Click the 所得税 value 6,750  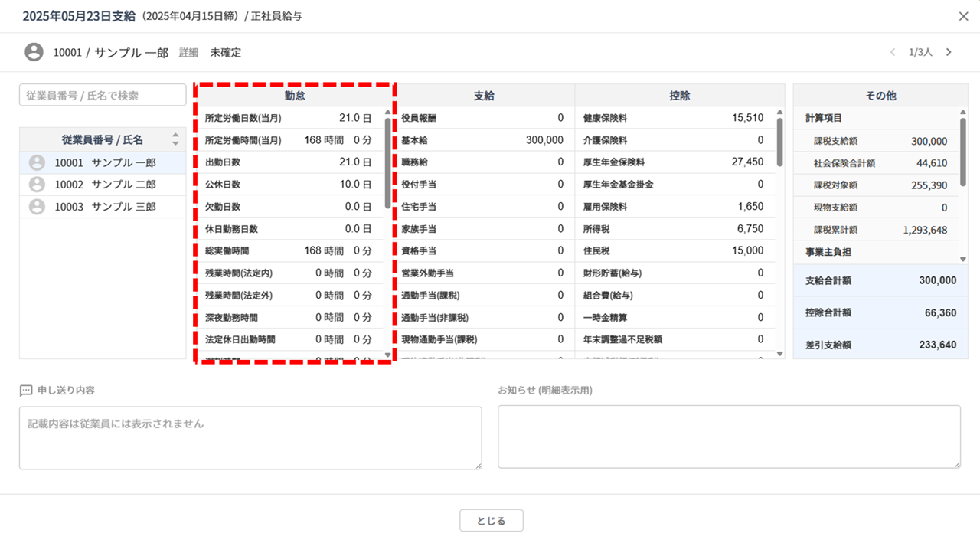(x=750, y=229)
